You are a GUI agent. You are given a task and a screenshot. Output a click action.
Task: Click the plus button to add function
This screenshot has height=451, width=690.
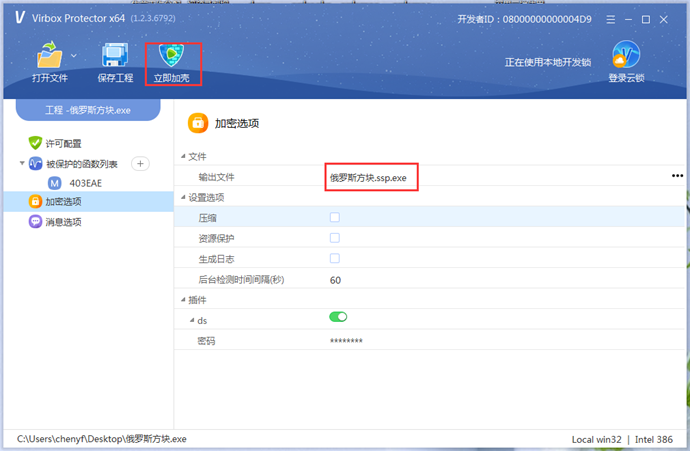tap(140, 164)
